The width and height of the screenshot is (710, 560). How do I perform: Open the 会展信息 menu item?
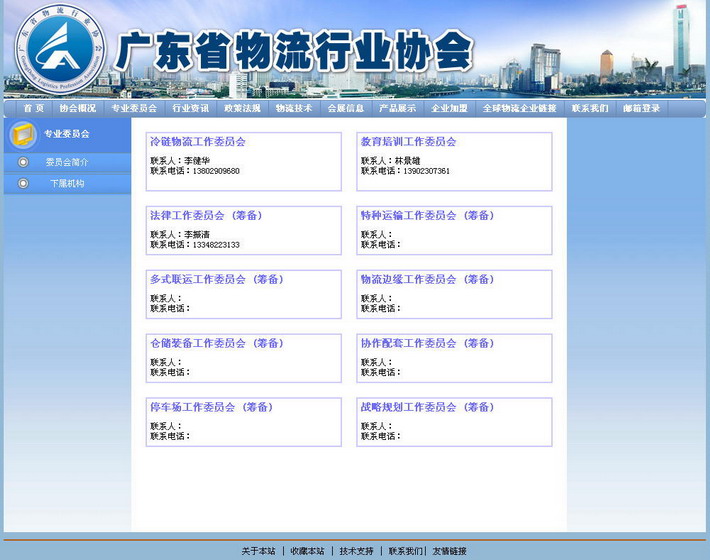click(x=345, y=108)
